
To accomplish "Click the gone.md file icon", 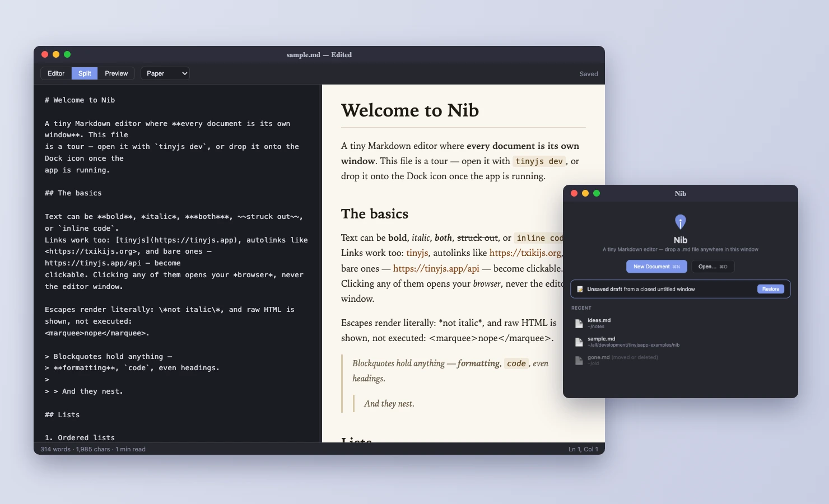I will tap(579, 360).
